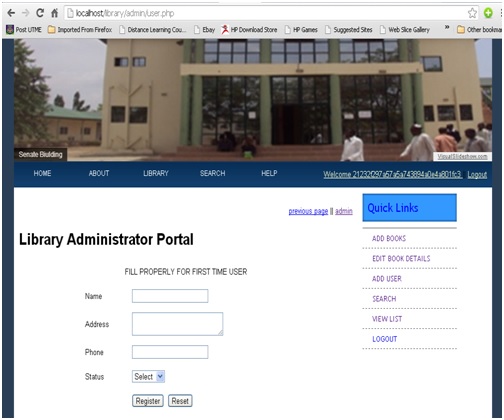Expand bookmarks overflow chevron
This screenshot has height=420, width=504.
click(447, 27)
